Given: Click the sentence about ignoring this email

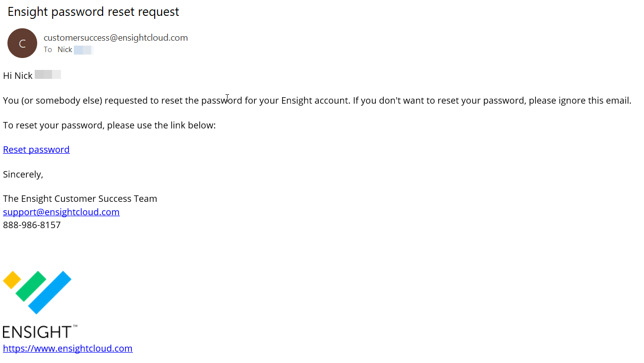Looking at the screenshot, I should click(492, 100).
